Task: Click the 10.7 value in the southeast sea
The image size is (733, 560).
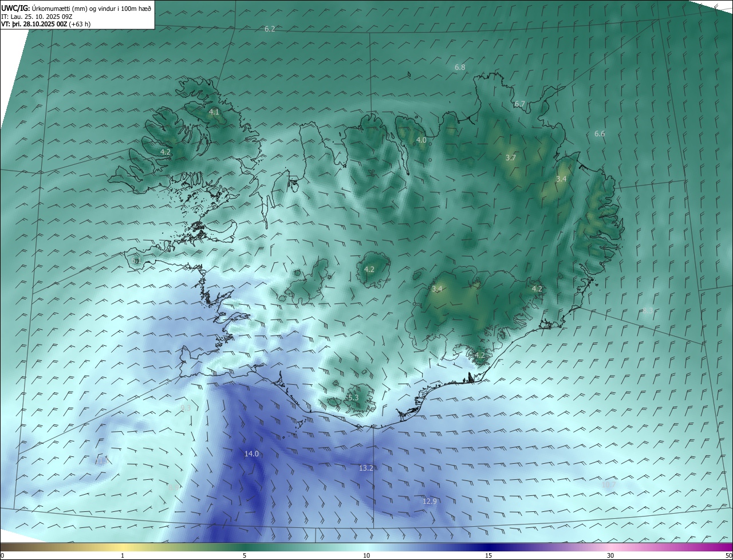Action: pos(609,484)
